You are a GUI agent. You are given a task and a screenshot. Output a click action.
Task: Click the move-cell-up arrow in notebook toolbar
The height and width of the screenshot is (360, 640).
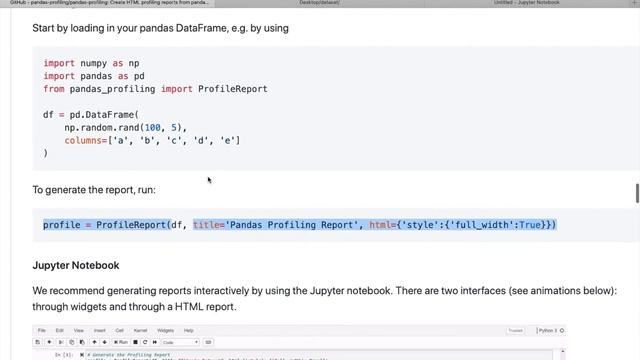pos(94,342)
